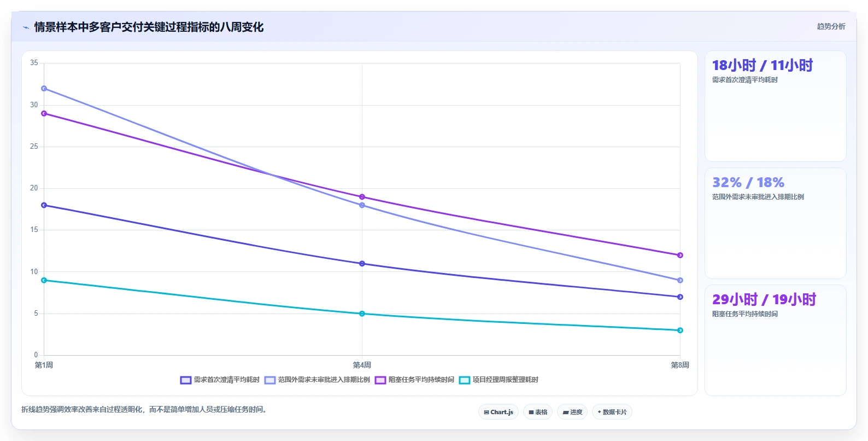Click the 需求首次澄清平均耗时 card caption
Image resolution: width=868 pixels, height=441 pixels.
click(744, 80)
